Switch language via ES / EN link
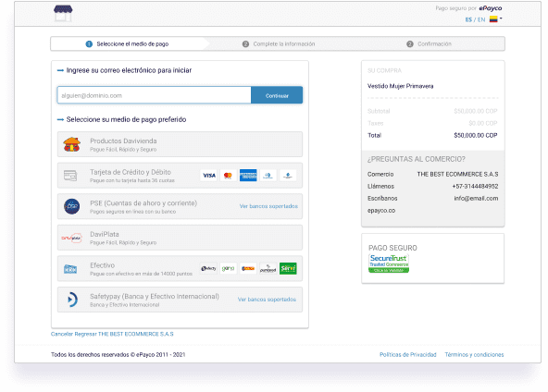Screen dimensions: 548x392 tap(475, 19)
